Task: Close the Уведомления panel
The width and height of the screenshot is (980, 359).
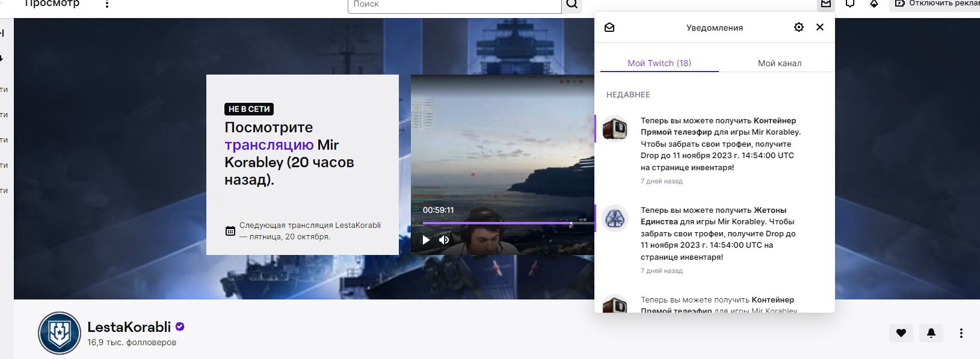Action: point(820,27)
